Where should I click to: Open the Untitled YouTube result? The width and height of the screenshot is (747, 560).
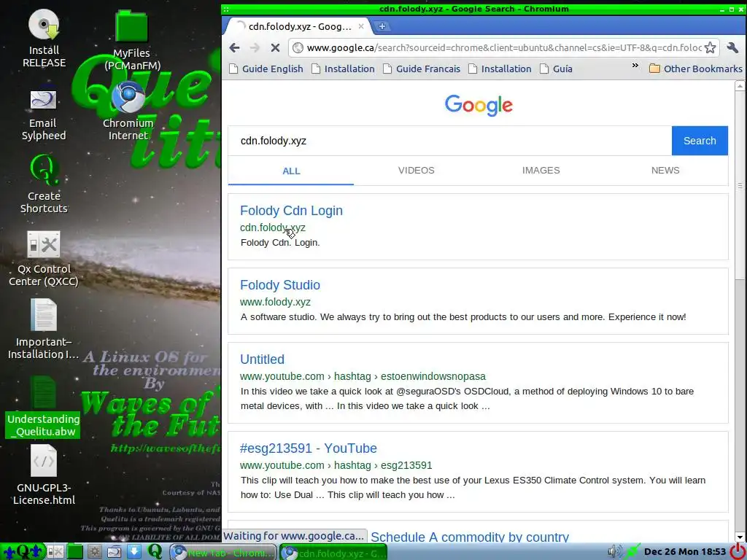(262, 359)
